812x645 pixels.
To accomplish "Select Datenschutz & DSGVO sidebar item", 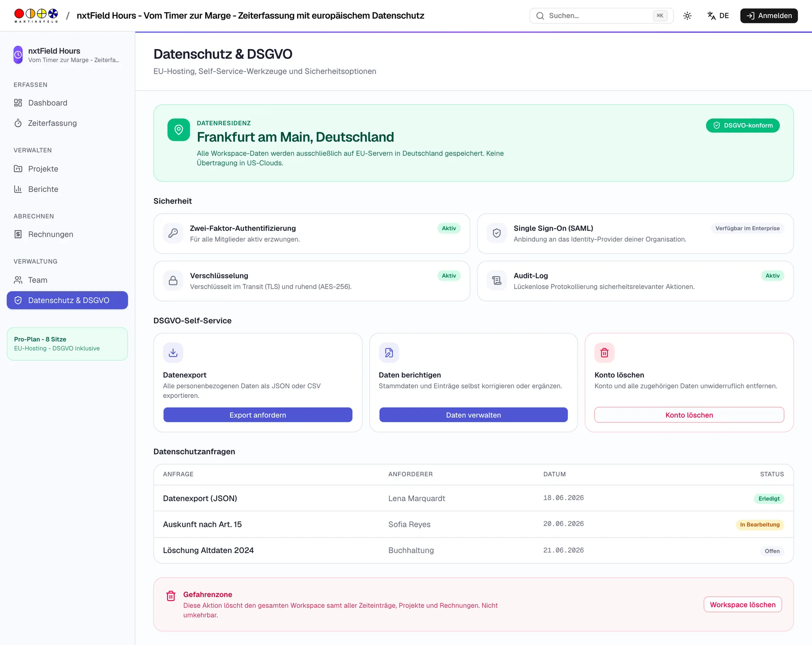I will 67,300.
